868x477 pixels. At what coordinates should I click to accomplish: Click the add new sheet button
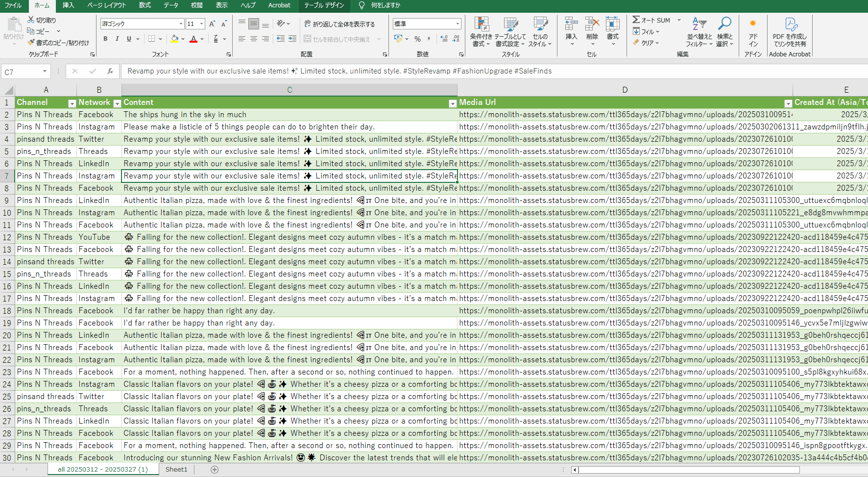[214, 469]
